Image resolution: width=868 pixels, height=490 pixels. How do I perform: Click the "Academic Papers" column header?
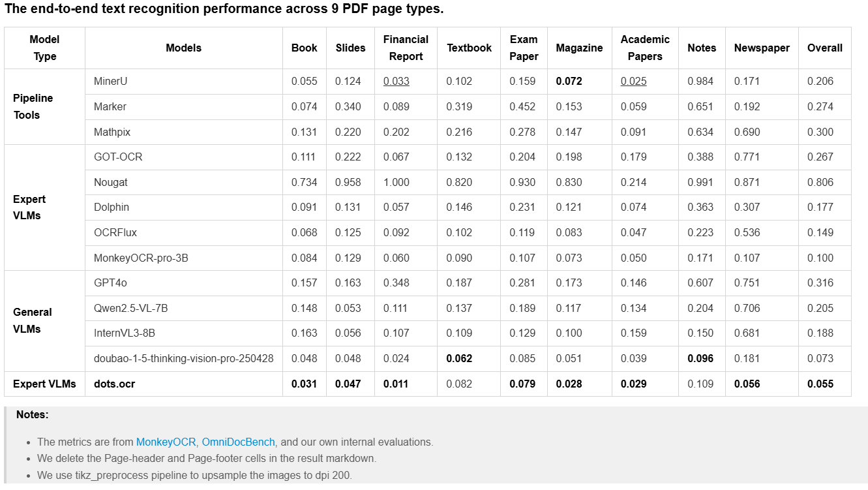pyautogui.click(x=645, y=48)
